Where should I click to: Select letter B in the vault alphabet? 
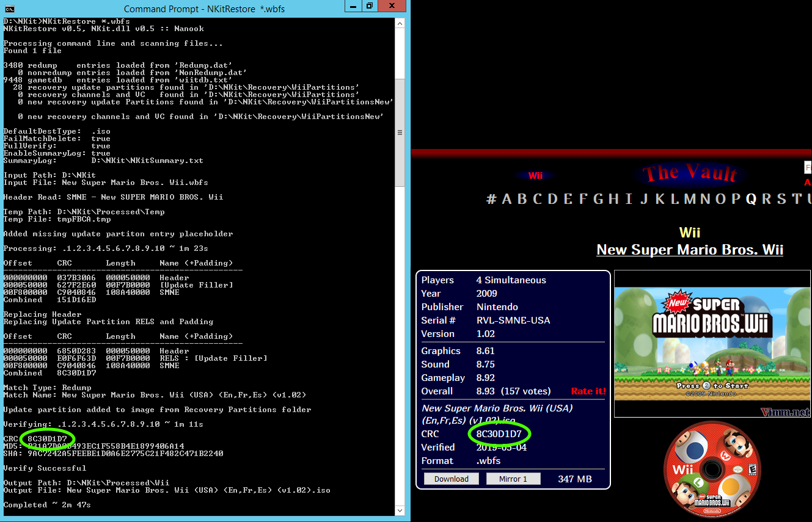tap(522, 199)
